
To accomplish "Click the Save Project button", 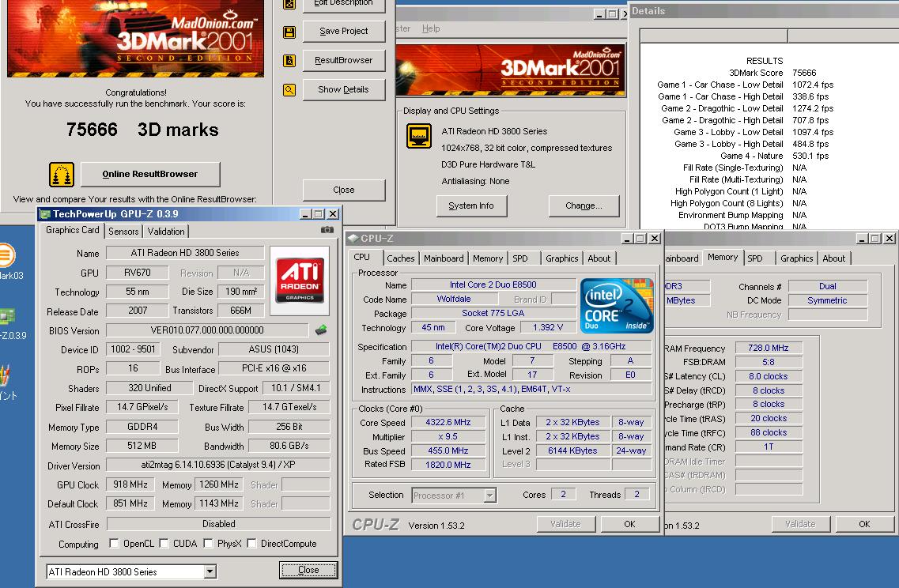I will coord(344,32).
